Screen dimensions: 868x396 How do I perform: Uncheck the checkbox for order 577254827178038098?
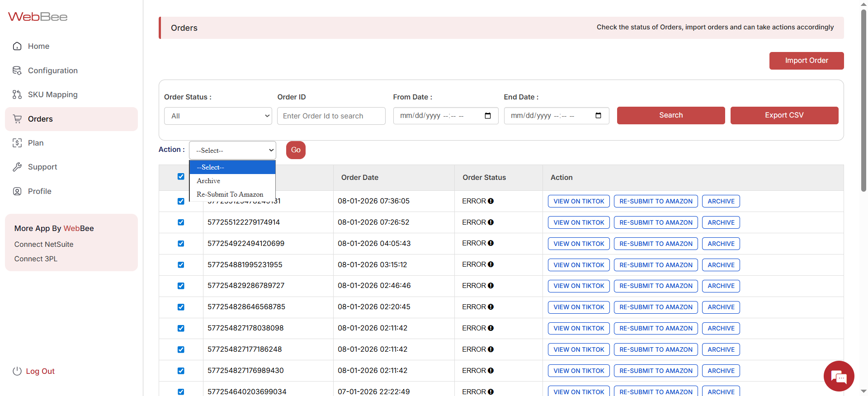click(181, 328)
